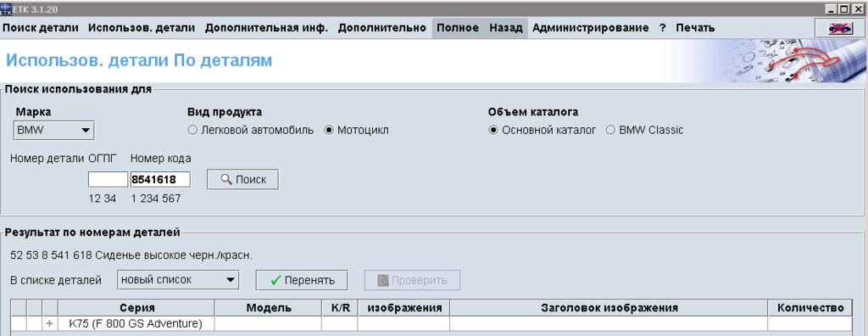Select Мотоцикл radio button
Image resolution: width=868 pixels, height=336 pixels.
(x=357, y=131)
